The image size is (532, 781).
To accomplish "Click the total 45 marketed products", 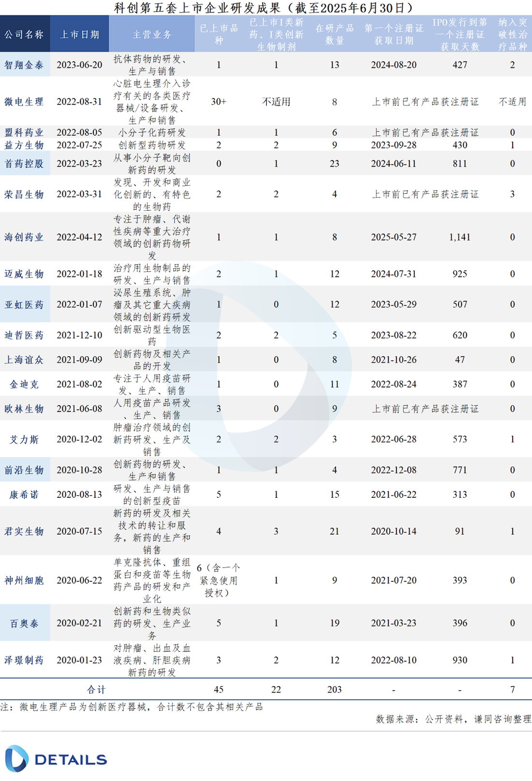I will (x=219, y=689).
